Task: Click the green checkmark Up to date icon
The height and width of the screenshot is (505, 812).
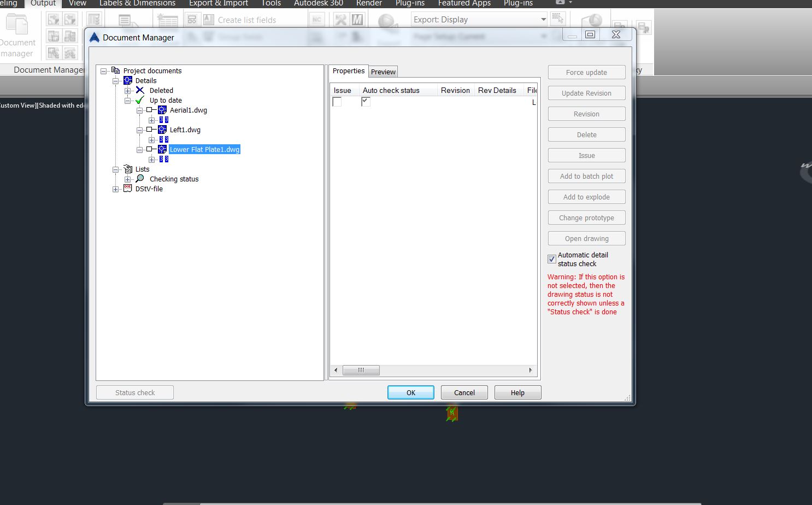Action: (140, 100)
